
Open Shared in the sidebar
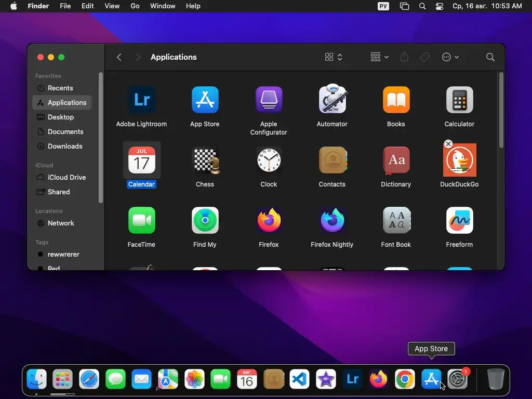pos(62,192)
